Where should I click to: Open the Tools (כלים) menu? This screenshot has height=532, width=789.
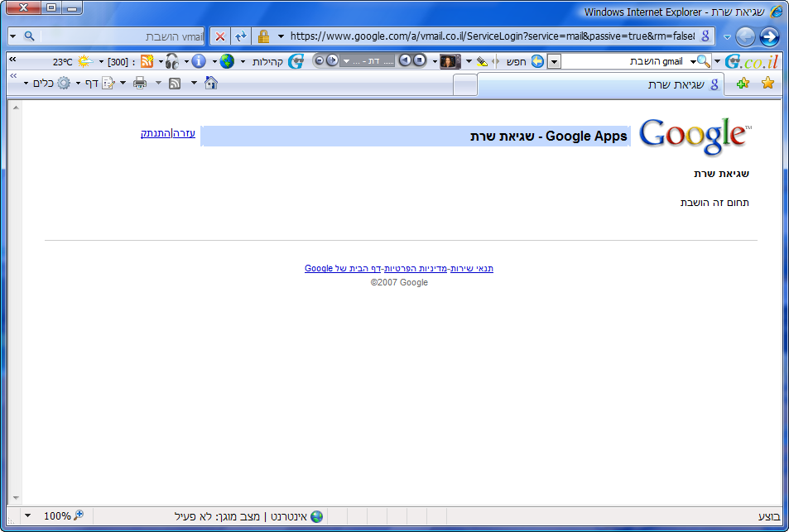point(47,83)
